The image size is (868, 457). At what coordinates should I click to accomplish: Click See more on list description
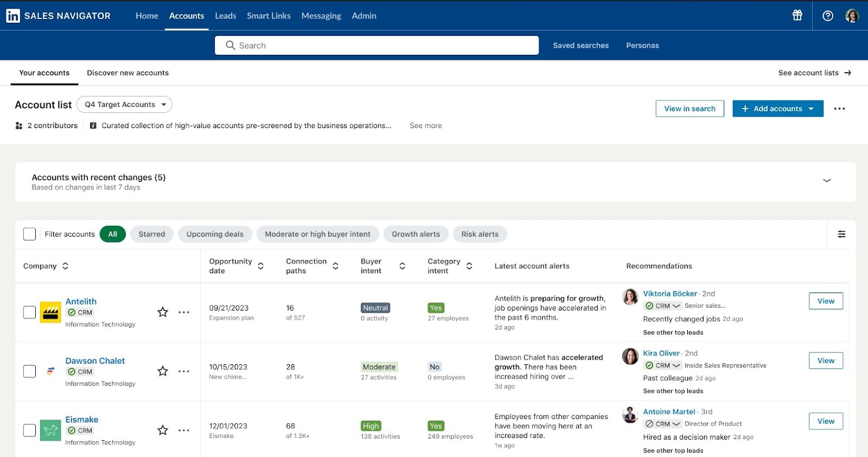(x=426, y=125)
